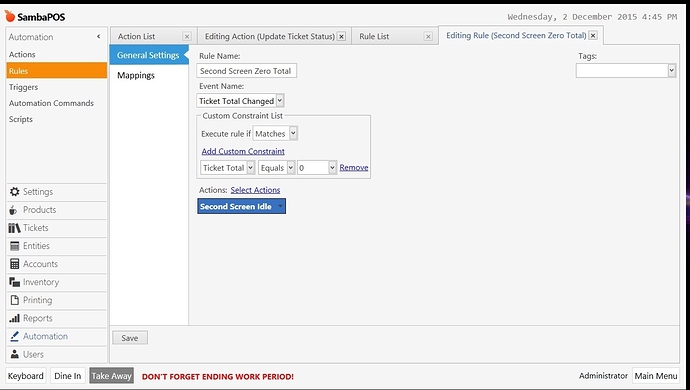This screenshot has width=690, height=390.
Task: Click the Entities icon in sidebar
Action: (15, 246)
